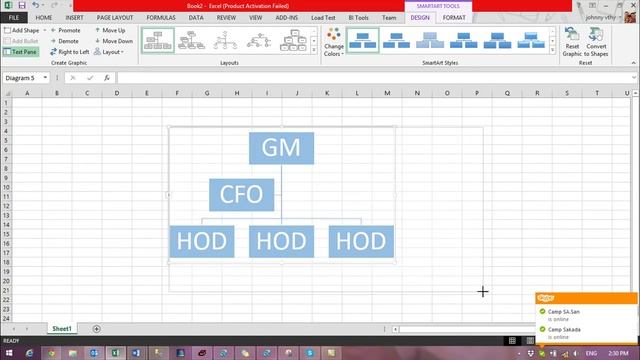Viewport: 640px width, 360px height.
Task: Click the ENG language indicator
Action: (591, 353)
